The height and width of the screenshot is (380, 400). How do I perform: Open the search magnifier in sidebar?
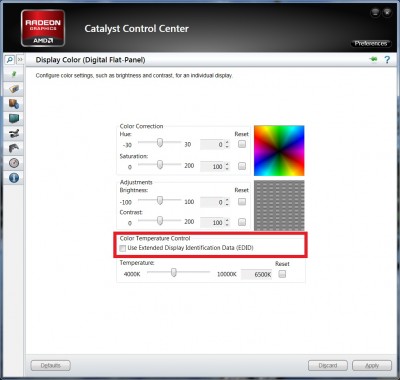10,60
